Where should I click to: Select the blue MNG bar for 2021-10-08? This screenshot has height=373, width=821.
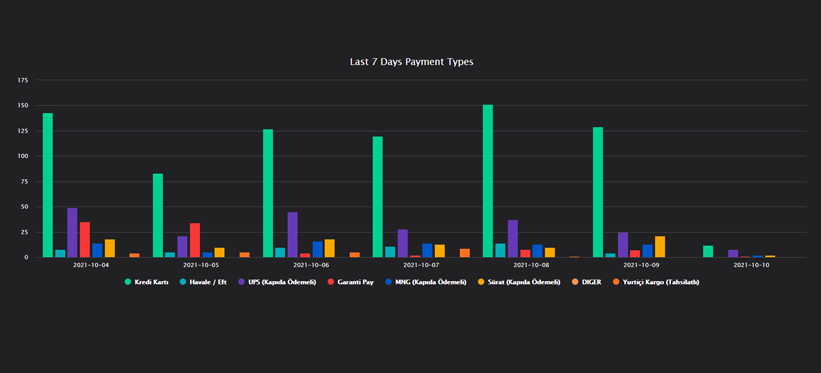[x=538, y=251]
